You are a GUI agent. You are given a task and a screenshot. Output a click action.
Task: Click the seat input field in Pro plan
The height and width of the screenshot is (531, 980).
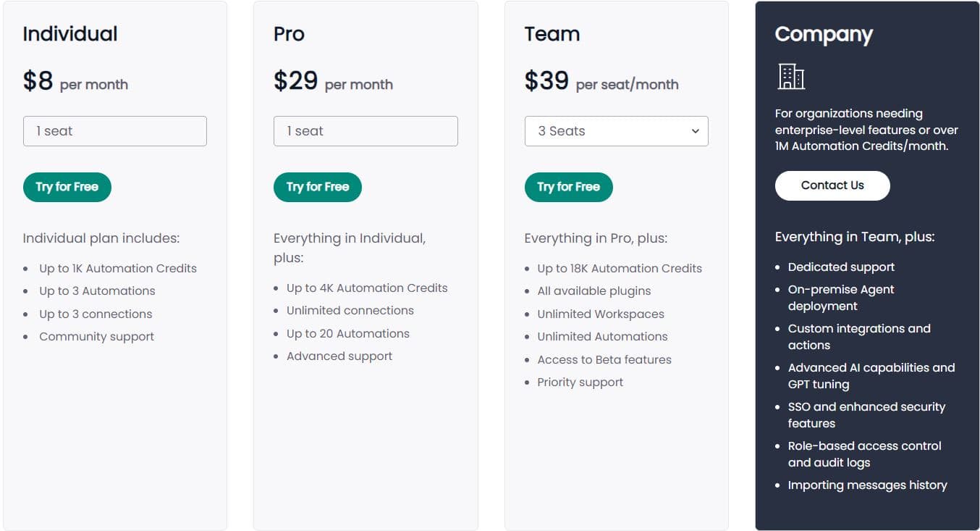pyautogui.click(x=366, y=131)
